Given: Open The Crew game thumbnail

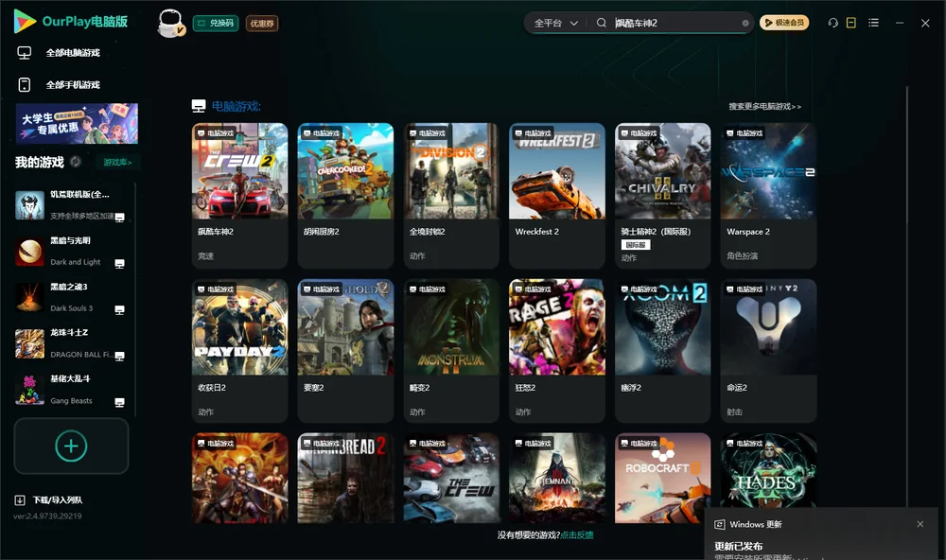Looking at the screenshot, I should (451, 478).
